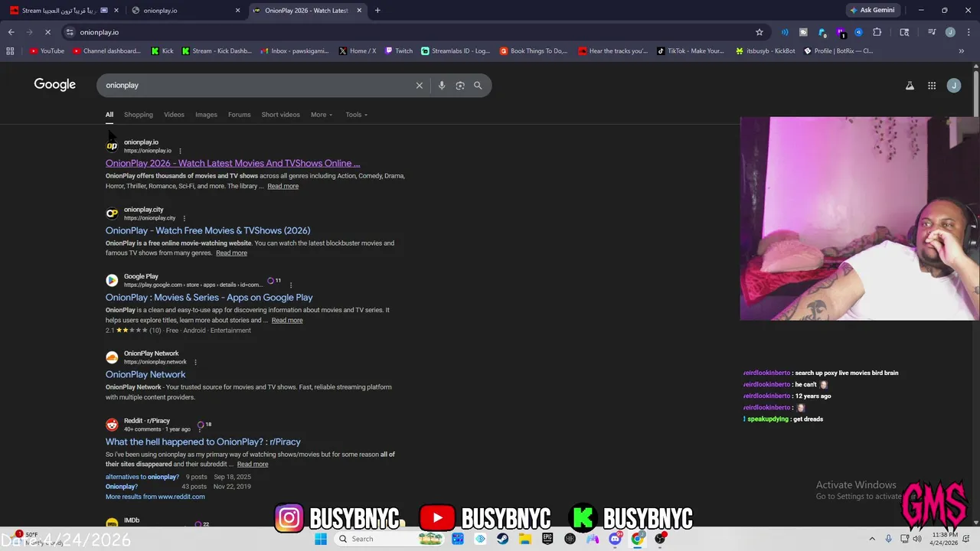This screenshot has width=980, height=551.
Task: Click the address bar URL onionplay.io
Action: point(100,32)
